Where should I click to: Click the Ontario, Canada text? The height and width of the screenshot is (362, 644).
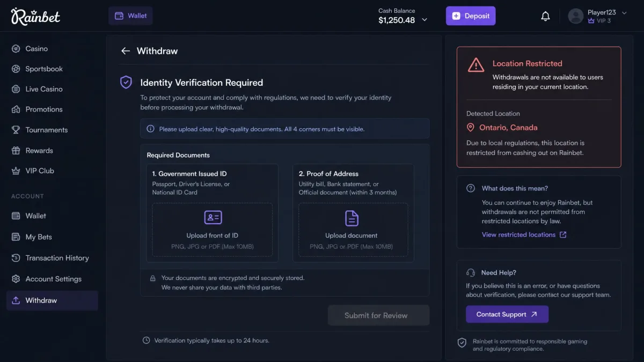click(508, 128)
